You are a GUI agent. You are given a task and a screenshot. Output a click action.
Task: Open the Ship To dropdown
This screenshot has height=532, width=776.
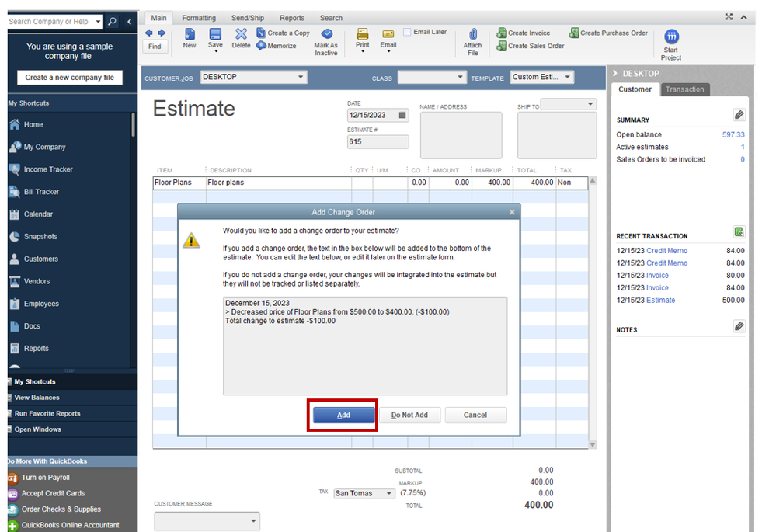pyautogui.click(x=590, y=104)
